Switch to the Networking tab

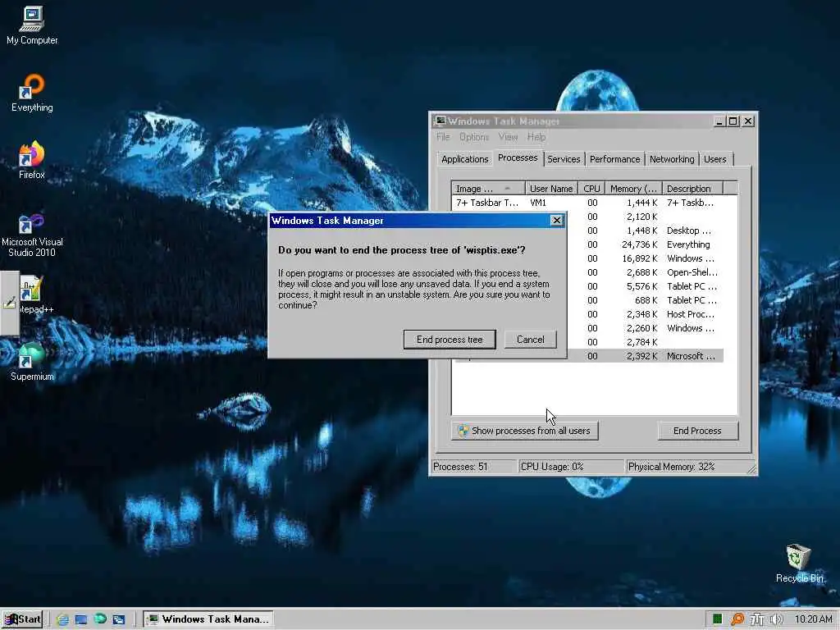(672, 159)
